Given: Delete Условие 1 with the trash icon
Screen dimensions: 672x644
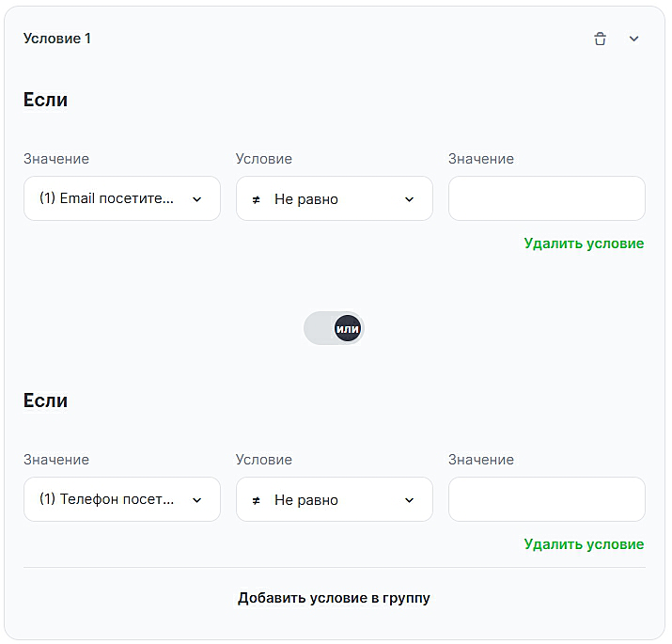Looking at the screenshot, I should [600, 39].
